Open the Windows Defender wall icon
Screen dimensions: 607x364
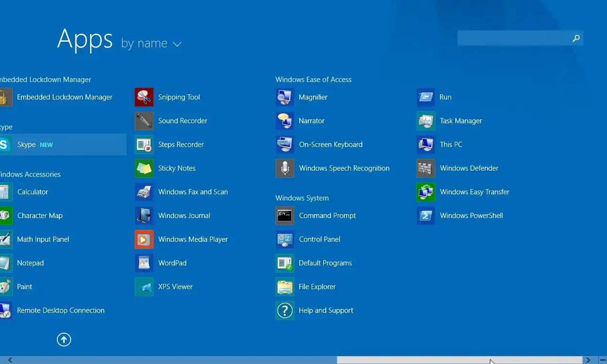(x=426, y=168)
